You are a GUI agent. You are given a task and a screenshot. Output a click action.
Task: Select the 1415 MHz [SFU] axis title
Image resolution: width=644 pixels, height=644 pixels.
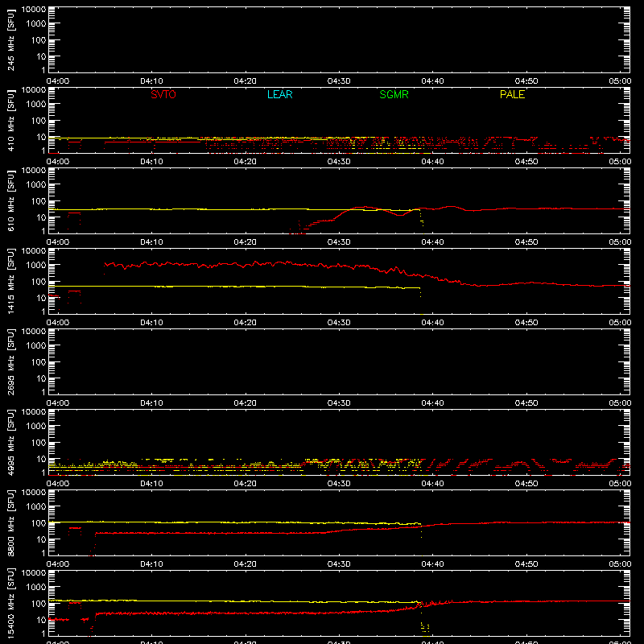[x=10, y=281]
